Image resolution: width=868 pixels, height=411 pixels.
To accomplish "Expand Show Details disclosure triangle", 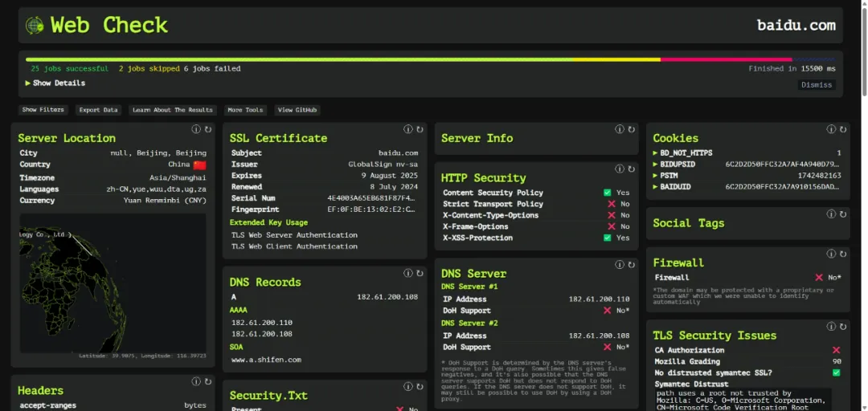I will tap(28, 83).
